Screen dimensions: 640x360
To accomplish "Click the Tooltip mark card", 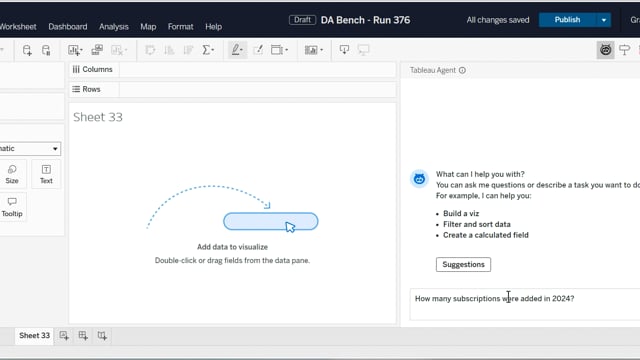I will point(12,207).
